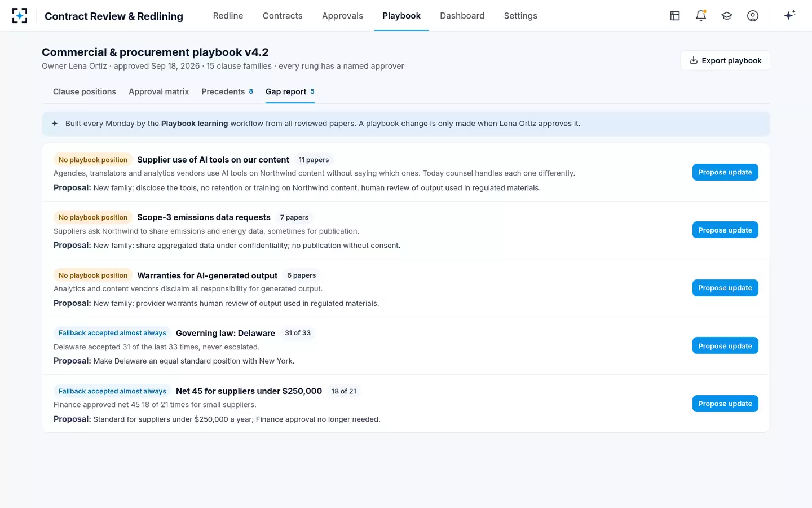Click Contract Review & Redlining title
812x508 pixels.
[x=114, y=16]
